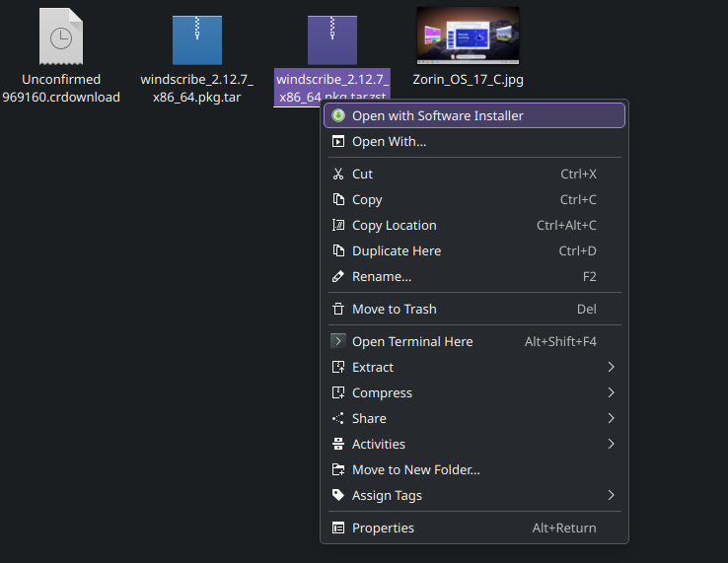
Task: Click the Copy pages icon
Action: pos(338,199)
